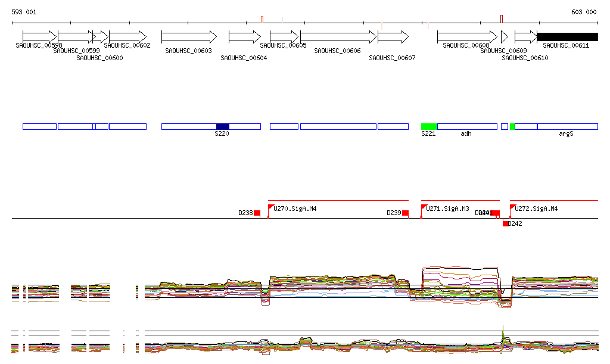The height and width of the screenshot is (364, 610).
Task: Click the U270.SigA.M4 red promoter flag
Action: (x=271, y=207)
